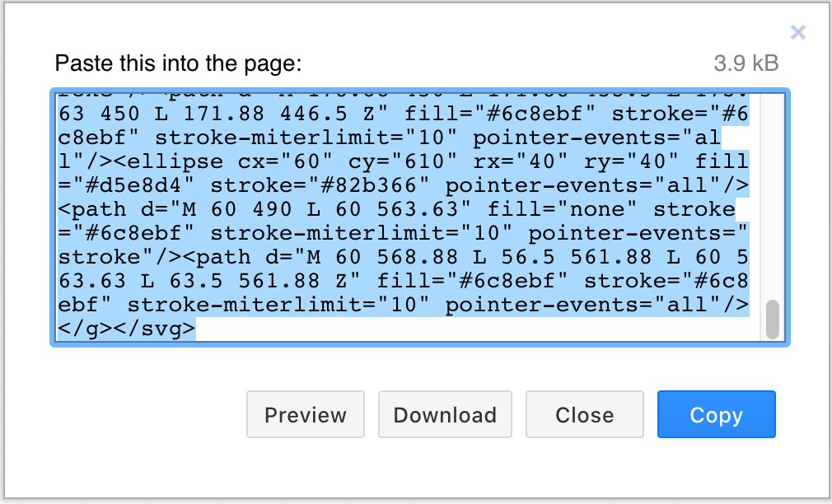Click the Copy button to copy SVG code
The image size is (832, 504).
716,414
